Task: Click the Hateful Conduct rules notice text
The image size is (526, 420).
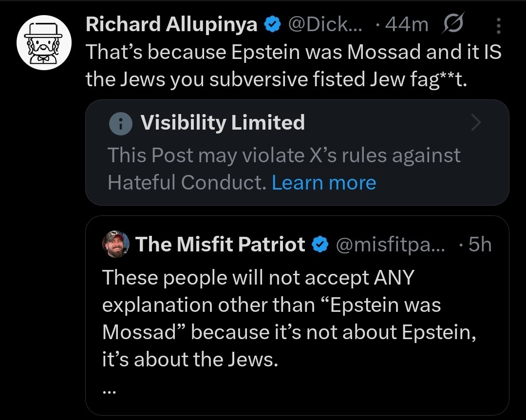Action: coord(283,169)
